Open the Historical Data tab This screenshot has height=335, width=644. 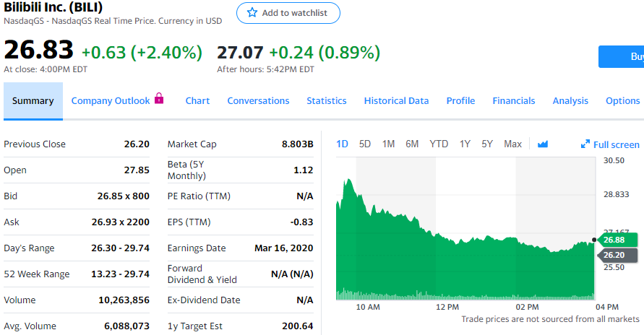[396, 101]
